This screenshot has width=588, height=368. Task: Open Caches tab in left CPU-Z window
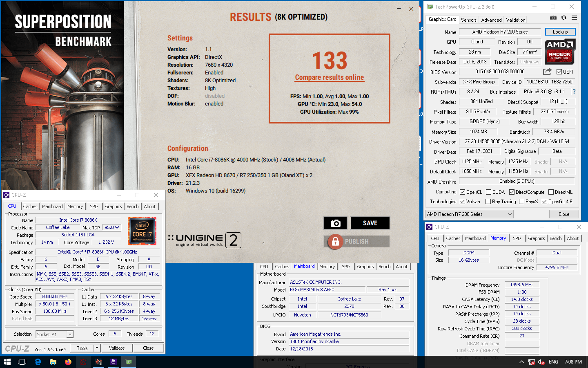click(30, 206)
